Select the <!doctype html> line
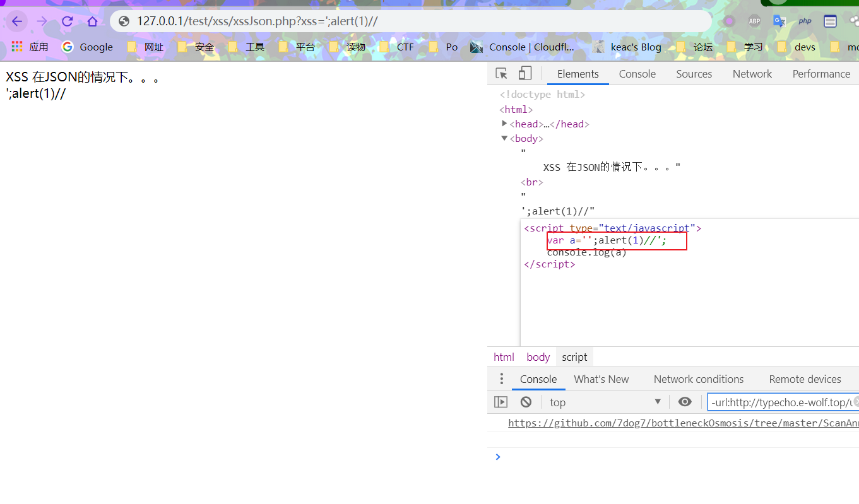 (x=542, y=95)
